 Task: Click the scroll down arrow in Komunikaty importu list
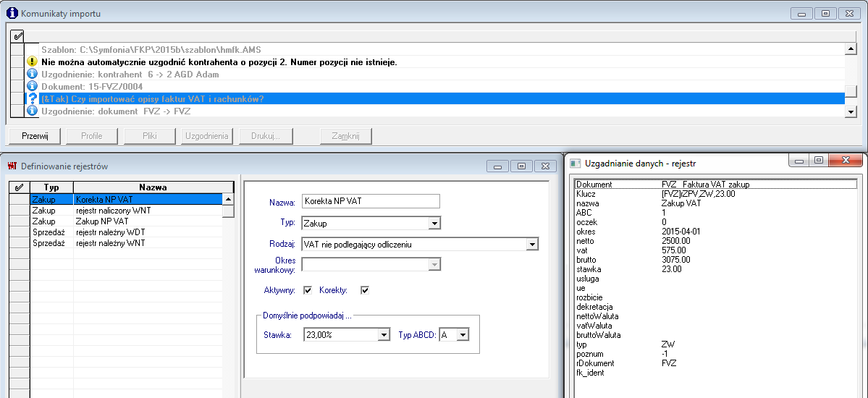[x=852, y=112]
